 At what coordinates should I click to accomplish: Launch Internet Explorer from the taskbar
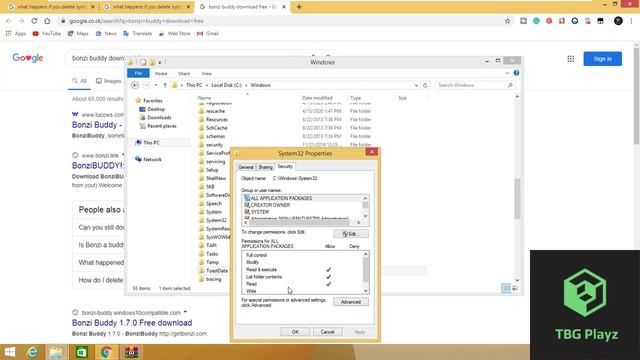(33, 352)
